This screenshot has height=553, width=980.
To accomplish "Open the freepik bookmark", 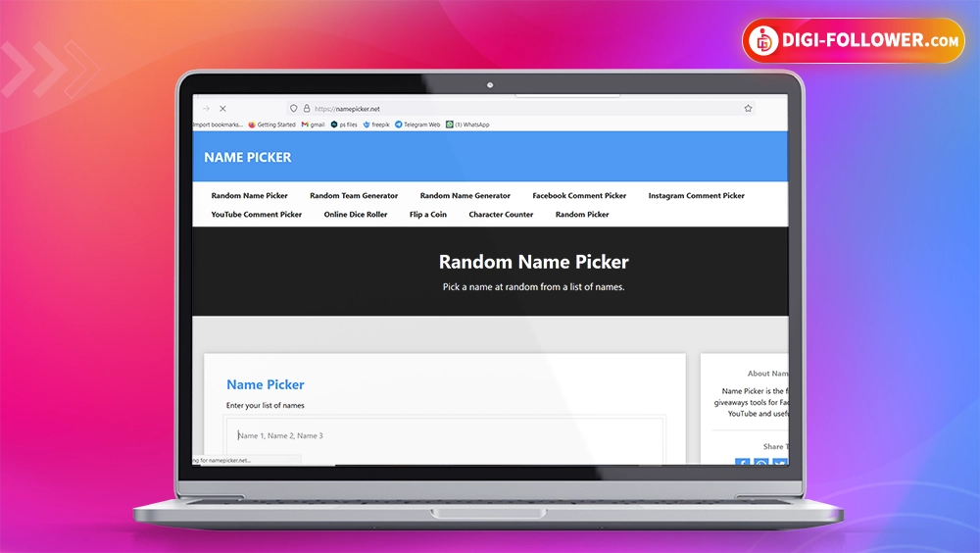I will (x=376, y=125).
